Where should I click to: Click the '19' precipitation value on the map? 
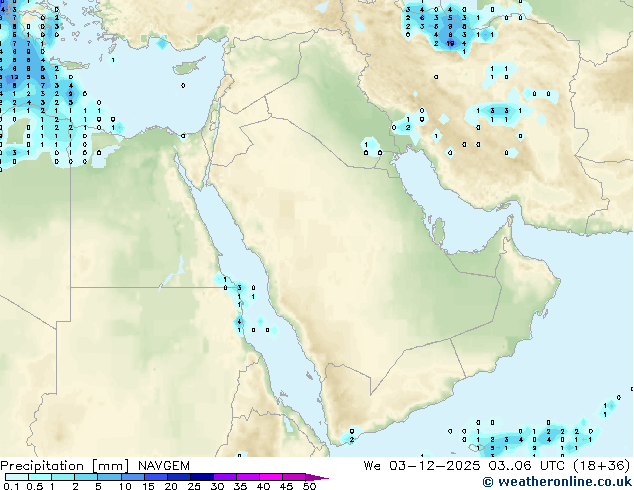450,43
